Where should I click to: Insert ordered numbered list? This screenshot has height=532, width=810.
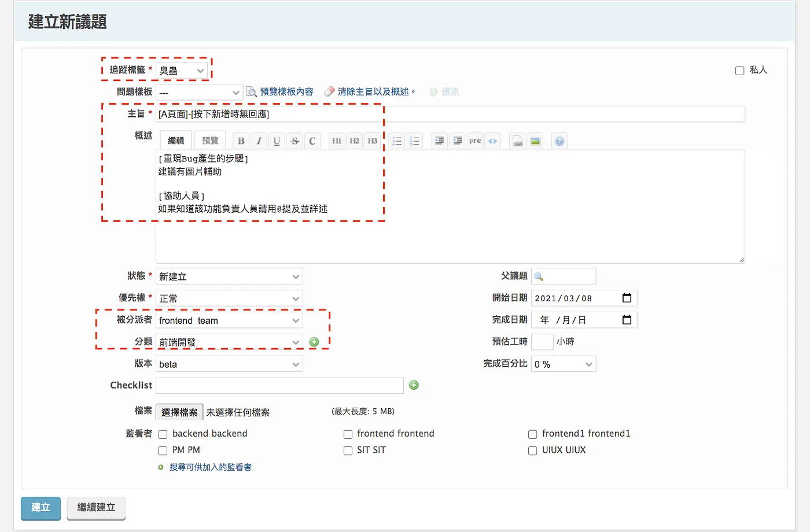[x=415, y=141]
